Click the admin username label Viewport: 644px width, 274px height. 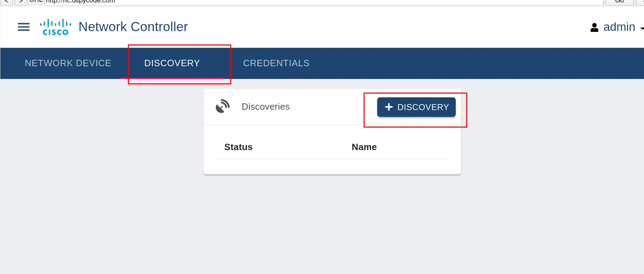[x=619, y=27]
